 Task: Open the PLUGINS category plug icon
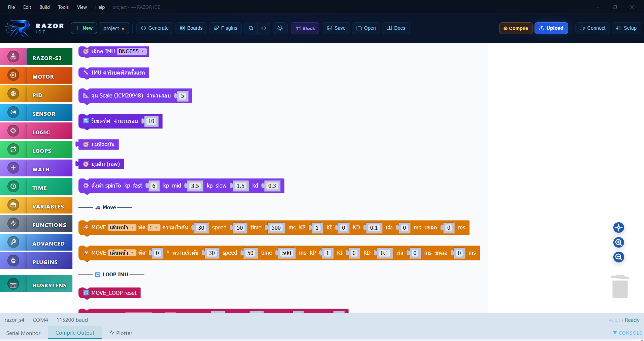(13, 261)
